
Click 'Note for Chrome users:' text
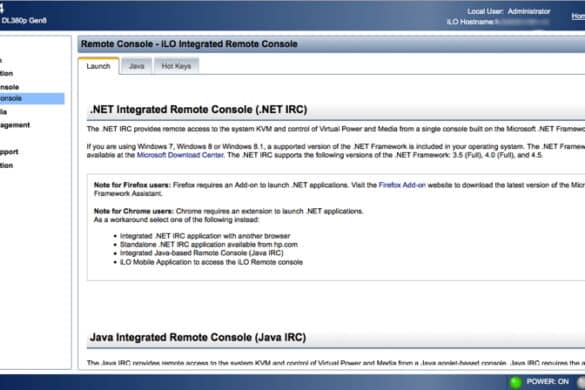pyautogui.click(x=134, y=211)
